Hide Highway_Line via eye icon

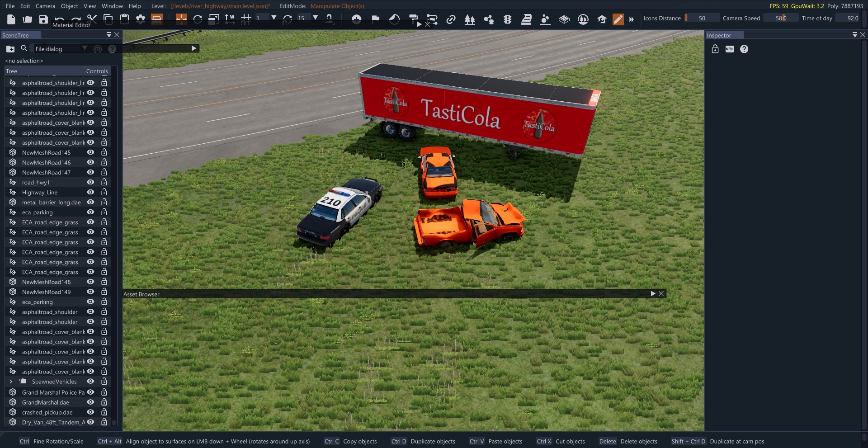pyautogui.click(x=90, y=192)
